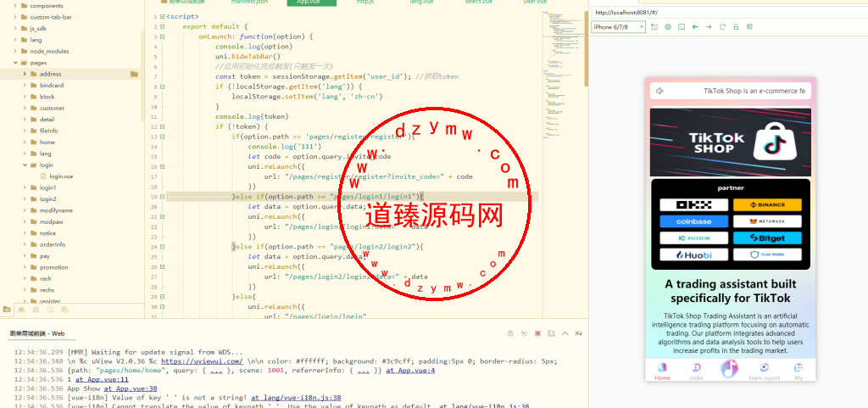This screenshot has height=408, width=868.
Task: Switch to the select.vue editor tab
Action: [x=479, y=3]
